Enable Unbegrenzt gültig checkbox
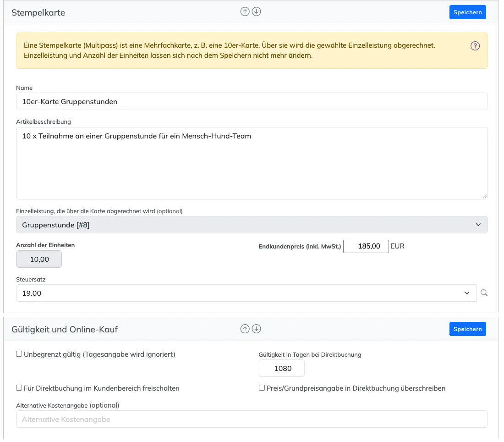504x442 pixels. (19, 354)
